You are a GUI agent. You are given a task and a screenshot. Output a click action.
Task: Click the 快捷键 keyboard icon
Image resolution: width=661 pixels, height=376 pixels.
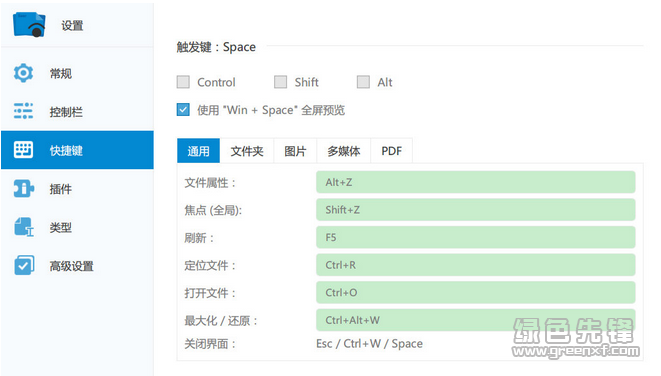point(23,150)
